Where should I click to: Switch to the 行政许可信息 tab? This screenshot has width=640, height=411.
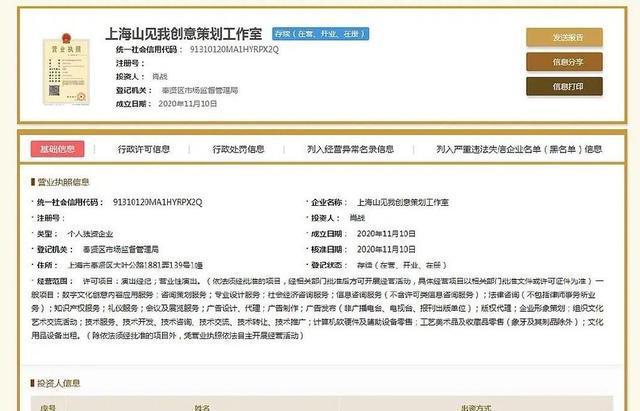coord(144,149)
